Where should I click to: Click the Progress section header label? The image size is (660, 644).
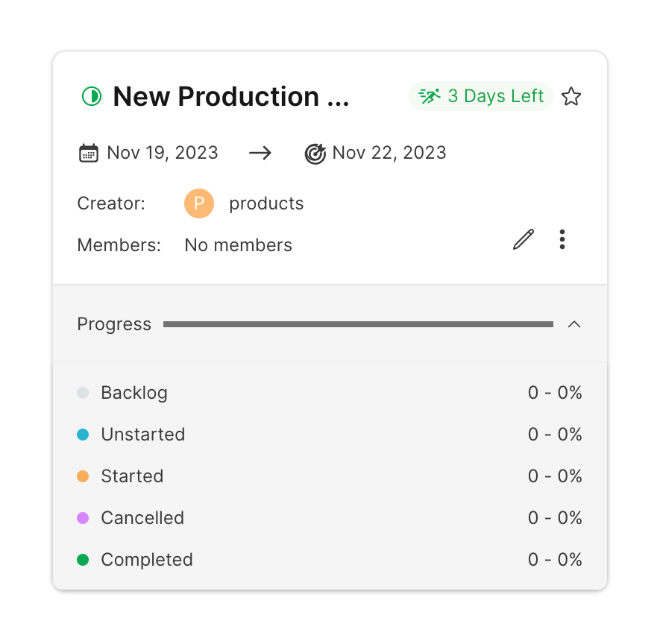click(113, 324)
